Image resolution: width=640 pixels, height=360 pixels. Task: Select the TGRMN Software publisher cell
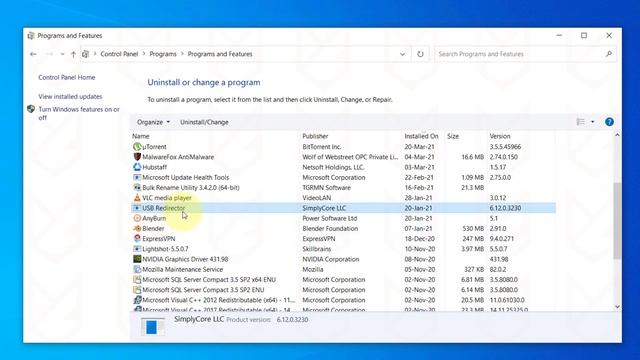coord(327,187)
